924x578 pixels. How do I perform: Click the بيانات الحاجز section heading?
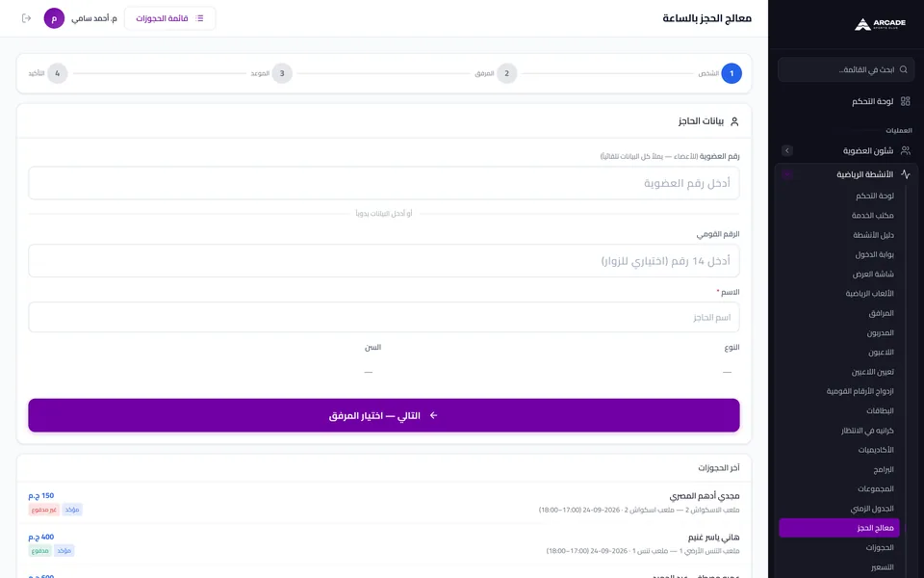click(x=702, y=121)
